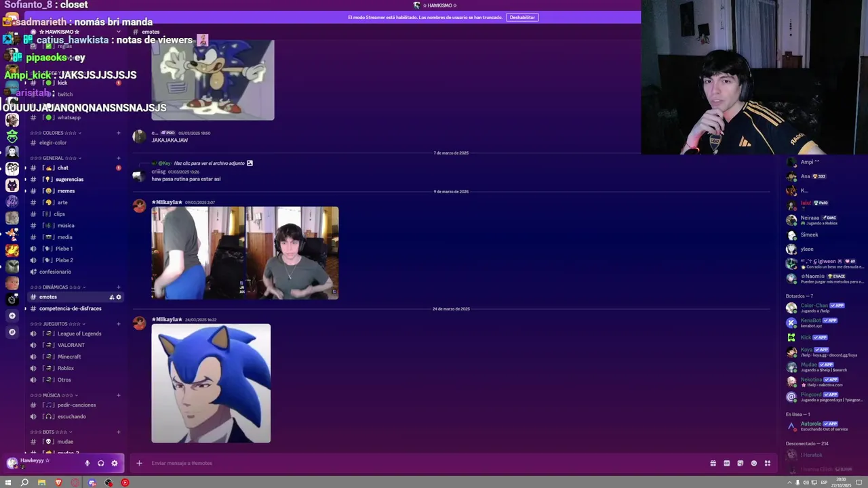This screenshot has width=868, height=488.
Task: Open Mikayla's double-photo image attachment
Action: (245, 253)
